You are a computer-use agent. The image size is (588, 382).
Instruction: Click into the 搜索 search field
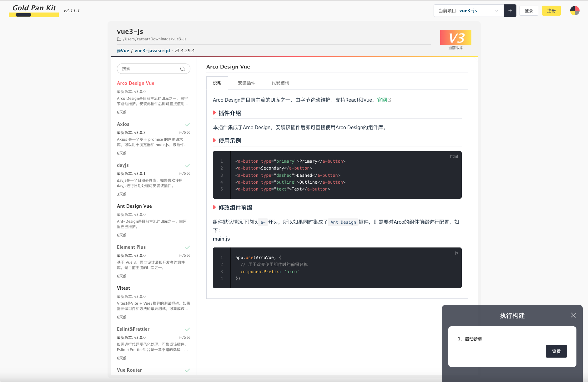pos(153,69)
